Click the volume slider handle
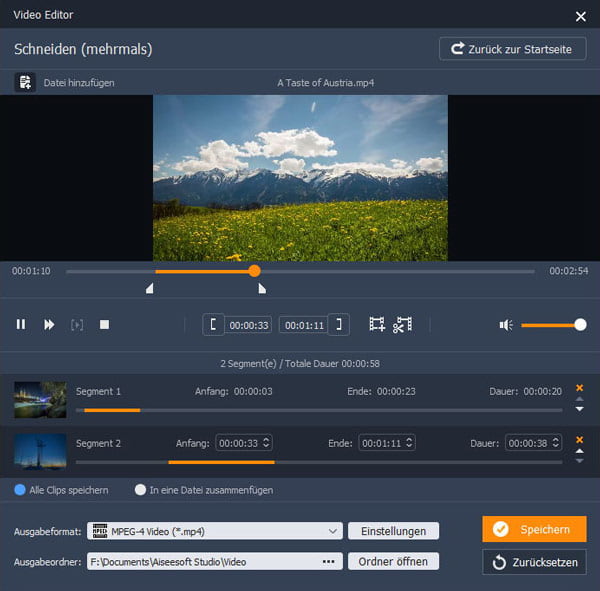The width and height of the screenshot is (600, 591). pos(580,324)
